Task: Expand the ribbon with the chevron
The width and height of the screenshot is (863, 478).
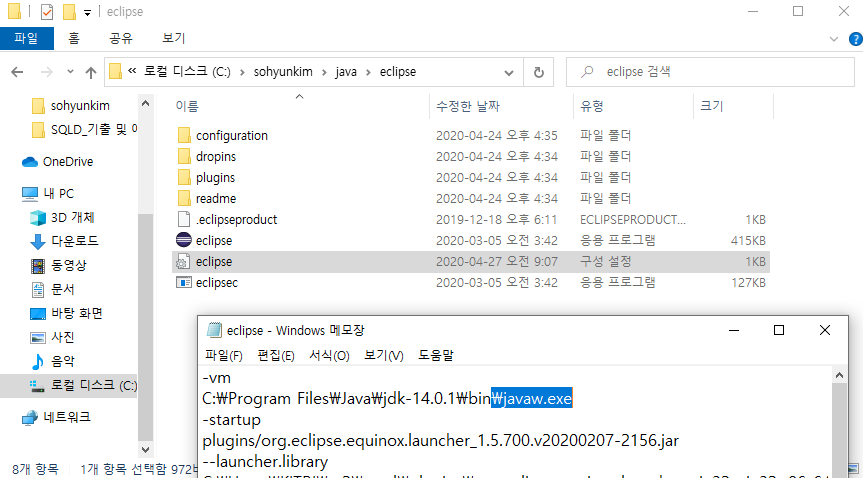Action: coord(833,39)
